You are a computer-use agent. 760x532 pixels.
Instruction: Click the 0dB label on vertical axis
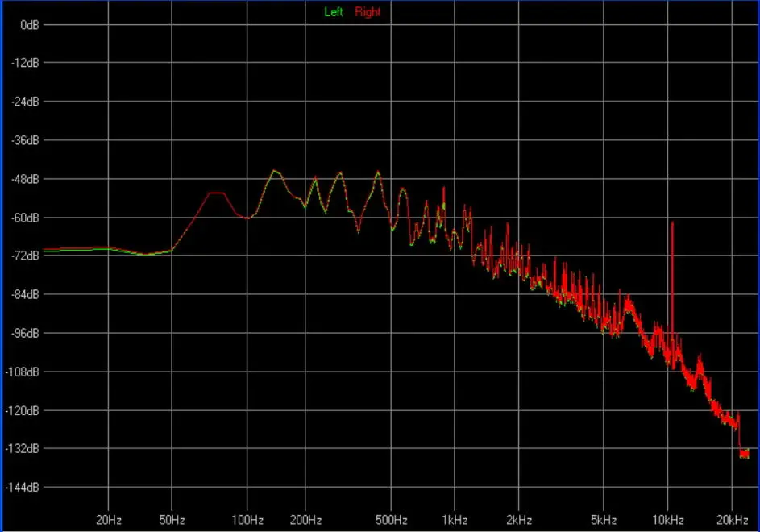tap(30, 24)
